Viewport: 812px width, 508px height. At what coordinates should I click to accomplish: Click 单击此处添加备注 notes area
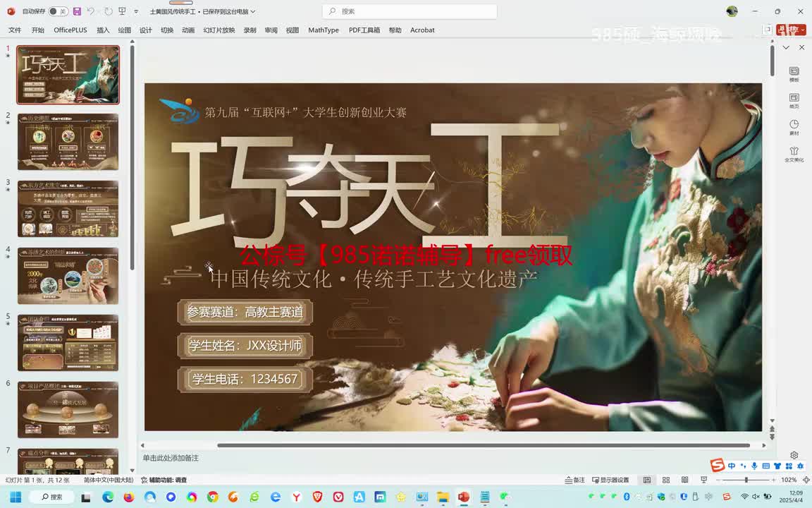pos(171,458)
